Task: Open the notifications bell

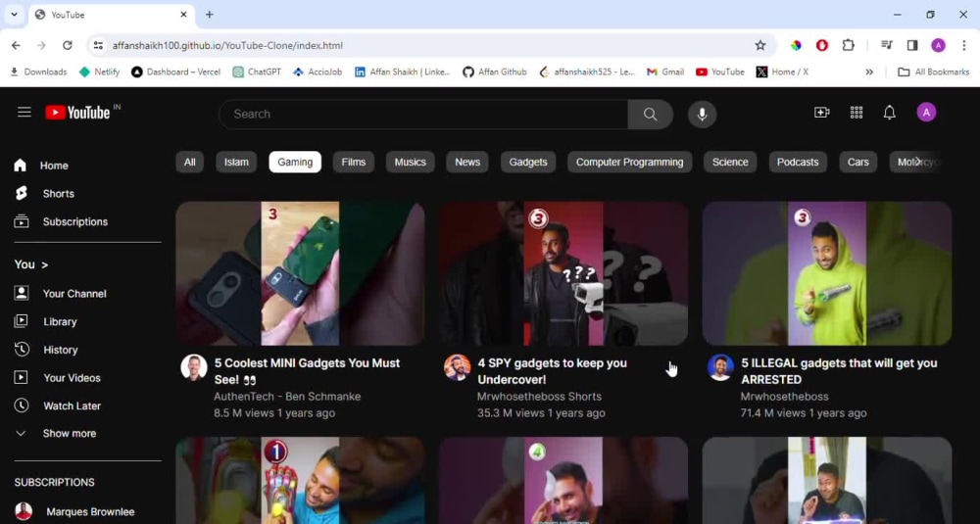Action: pos(890,113)
